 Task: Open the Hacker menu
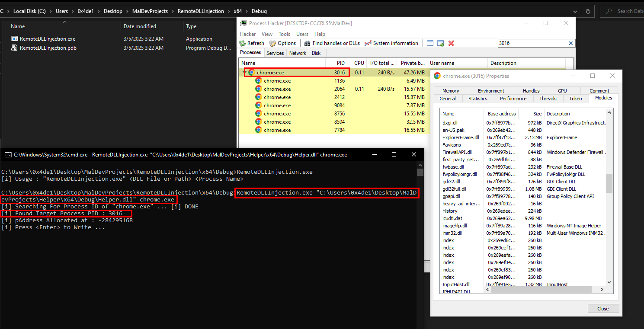[248, 34]
